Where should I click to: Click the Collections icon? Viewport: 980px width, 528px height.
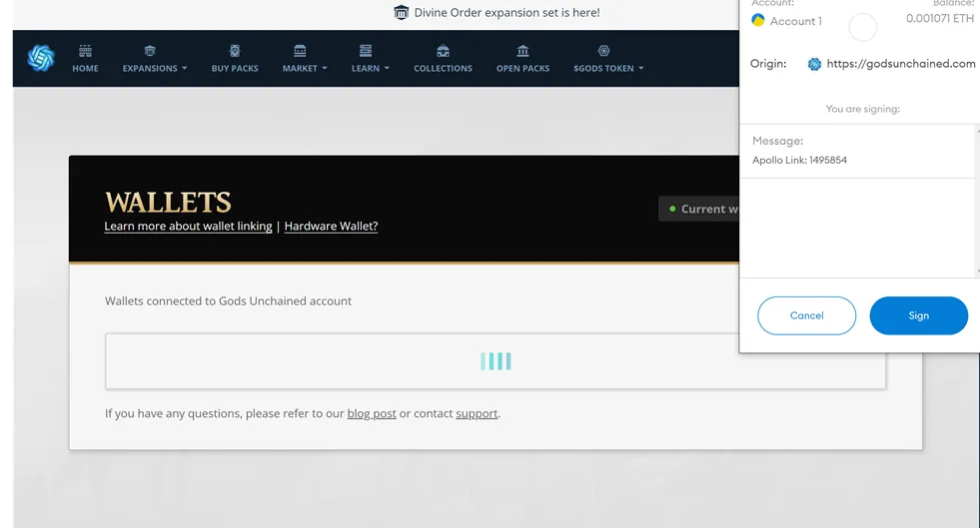click(x=444, y=51)
